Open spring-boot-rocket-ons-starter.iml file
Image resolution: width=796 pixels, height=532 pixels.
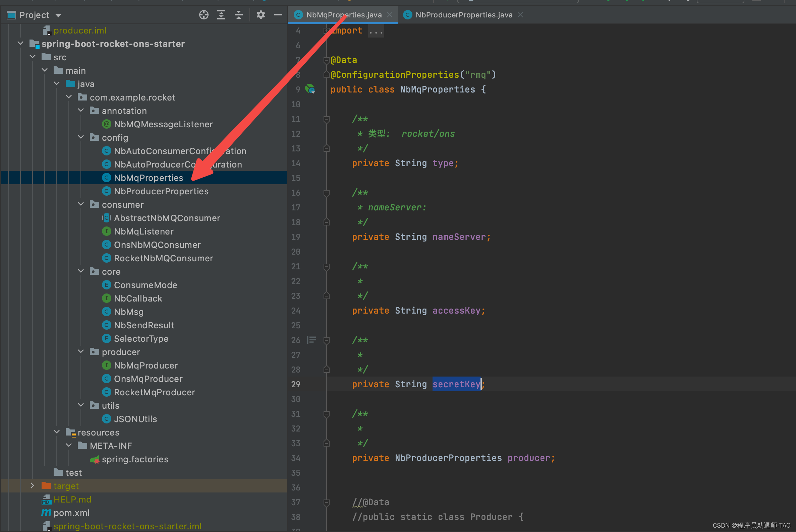pyautogui.click(x=127, y=526)
